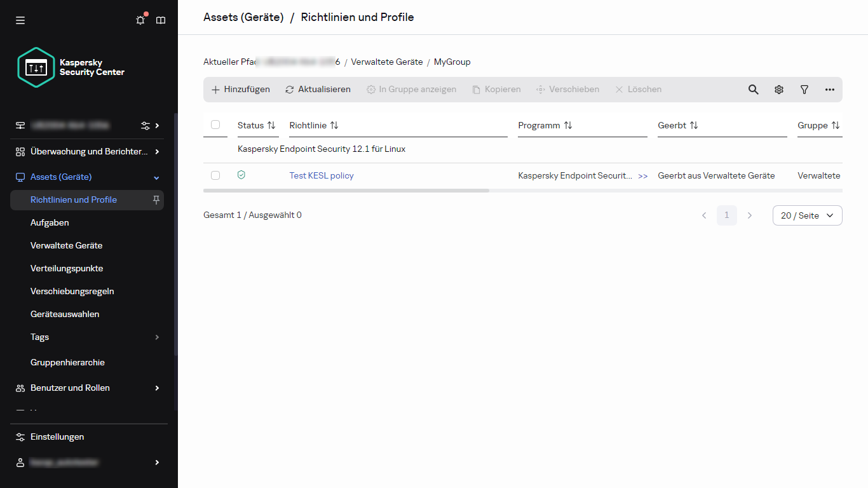Collapse the Assets (Geräte) section
This screenshot has width=868, height=488.
point(157,177)
